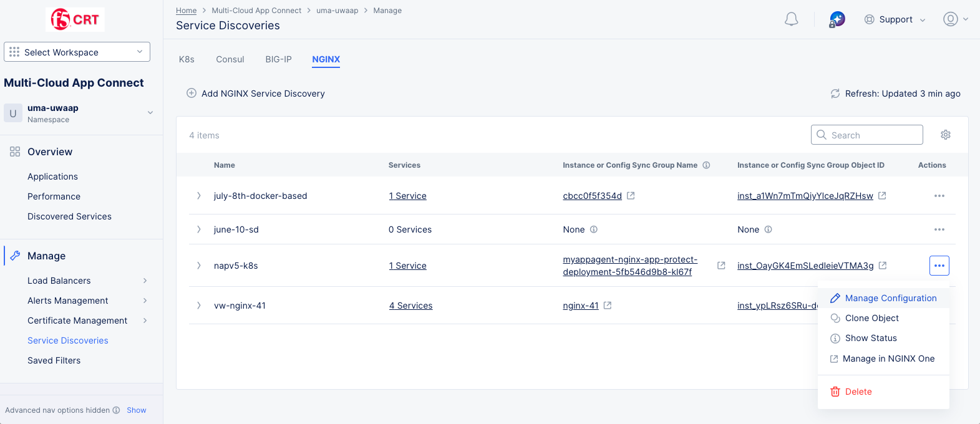Expand Load Balancers submenu arrow
The width and height of the screenshot is (980, 424).
(x=145, y=281)
